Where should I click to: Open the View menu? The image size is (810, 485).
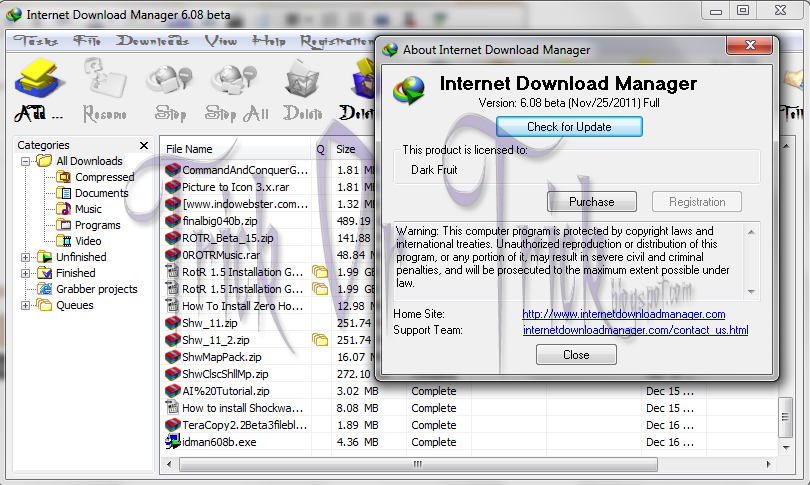click(x=221, y=41)
